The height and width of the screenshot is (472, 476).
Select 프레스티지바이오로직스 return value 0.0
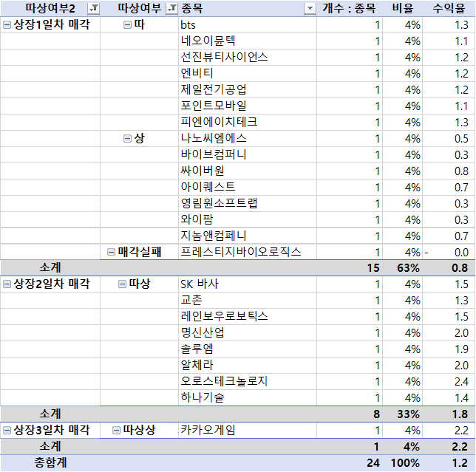click(x=449, y=252)
